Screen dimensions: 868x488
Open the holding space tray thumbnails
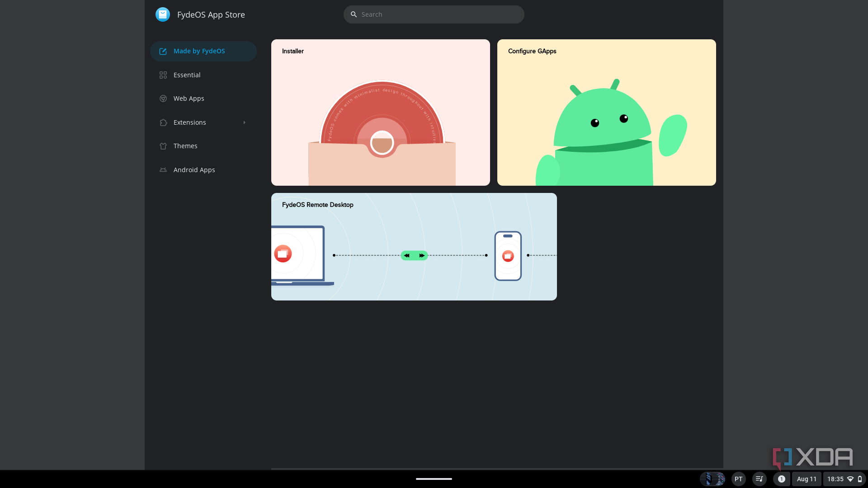click(712, 479)
